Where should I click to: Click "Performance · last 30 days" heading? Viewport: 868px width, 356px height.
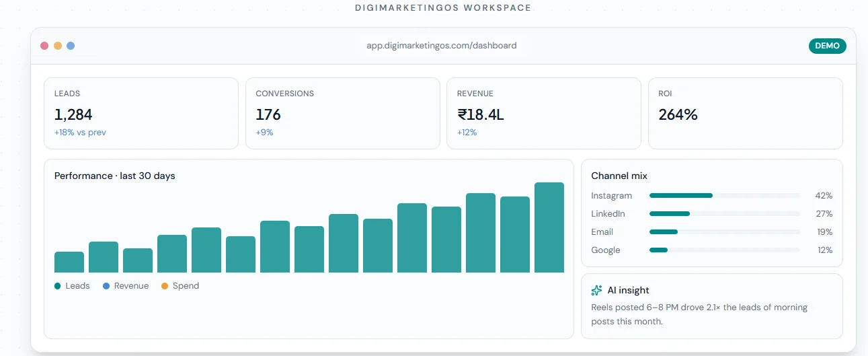coord(114,176)
